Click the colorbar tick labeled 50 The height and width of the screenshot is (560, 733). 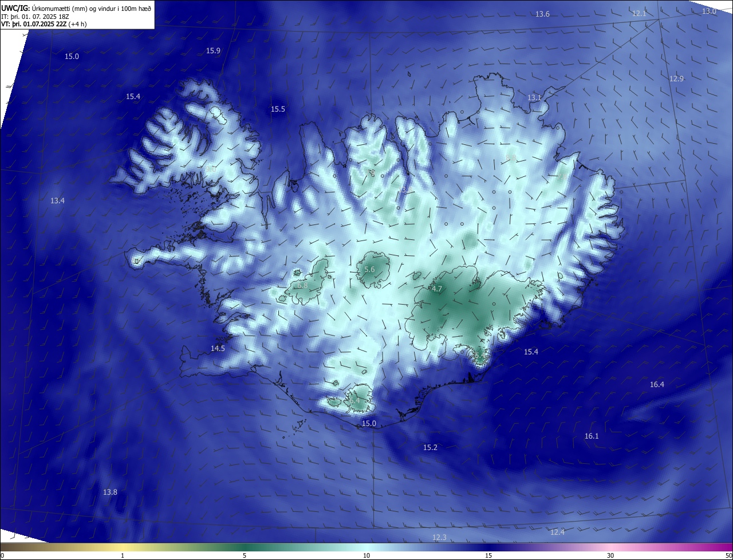(x=728, y=555)
